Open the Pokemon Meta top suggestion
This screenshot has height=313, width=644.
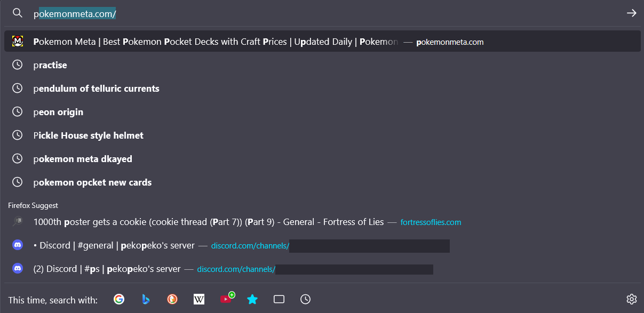pos(322,42)
